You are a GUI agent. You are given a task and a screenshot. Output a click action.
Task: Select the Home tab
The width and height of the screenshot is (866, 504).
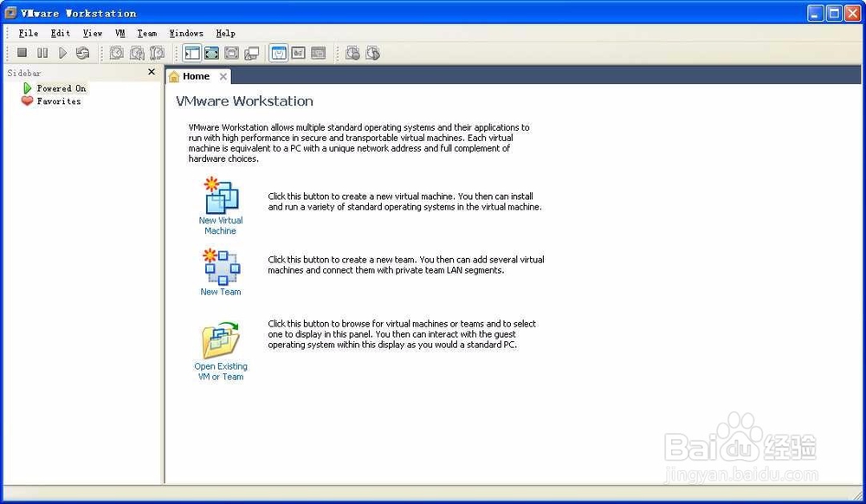click(197, 76)
